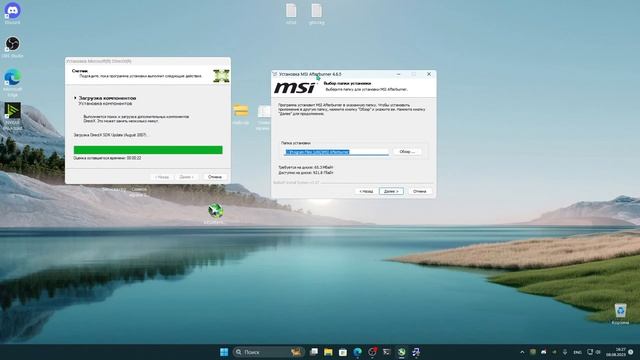The width and height of the screenshot is (640, 360).
Task: Click the green DirectX download progress bar
Action: pyautogui.click(x=148, y=150)
